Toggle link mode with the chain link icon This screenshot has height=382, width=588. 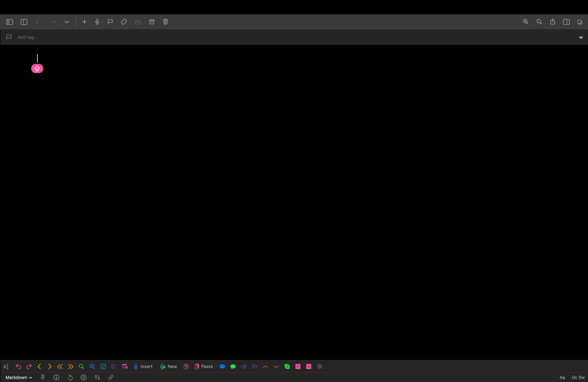coord(111,377)
